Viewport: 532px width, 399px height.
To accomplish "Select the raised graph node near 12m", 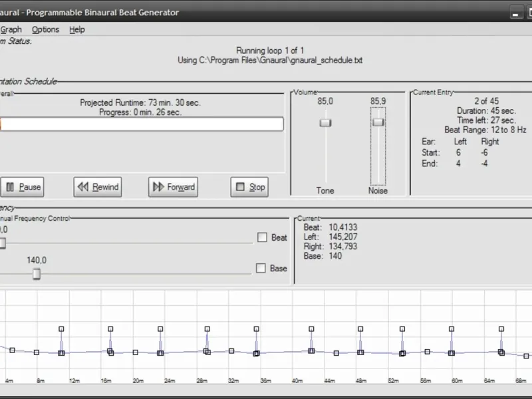I will click(x=61, y=329).
